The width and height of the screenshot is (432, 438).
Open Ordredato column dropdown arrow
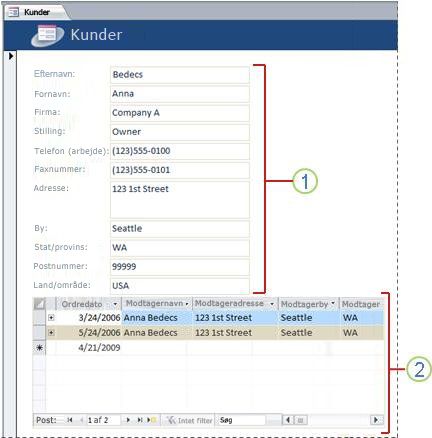pos(115,304)
